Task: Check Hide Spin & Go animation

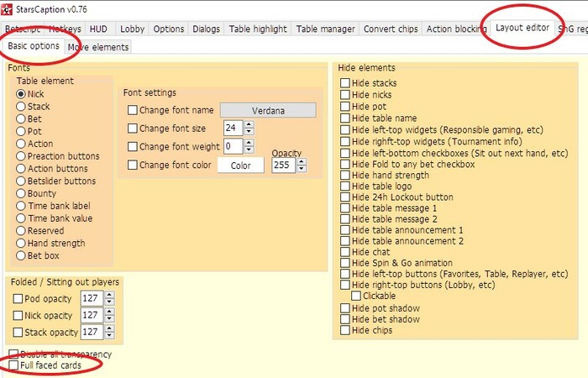Action: 345,263
